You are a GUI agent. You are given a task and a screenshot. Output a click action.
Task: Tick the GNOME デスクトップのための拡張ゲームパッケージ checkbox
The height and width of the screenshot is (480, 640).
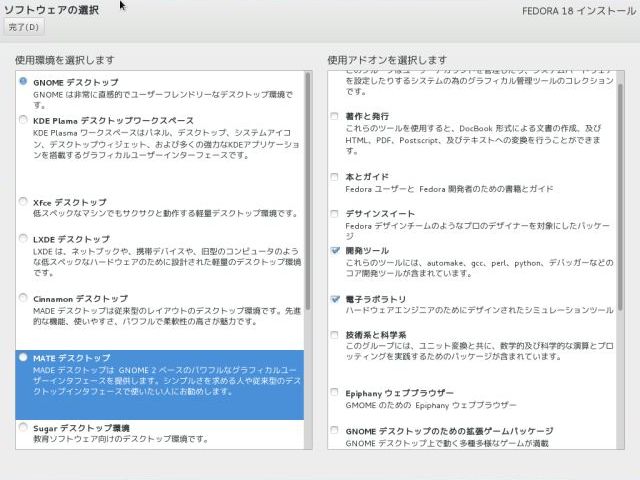point(334,430)
